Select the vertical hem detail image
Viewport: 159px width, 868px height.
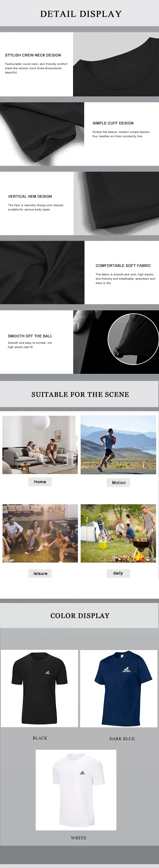pos(116,204)
